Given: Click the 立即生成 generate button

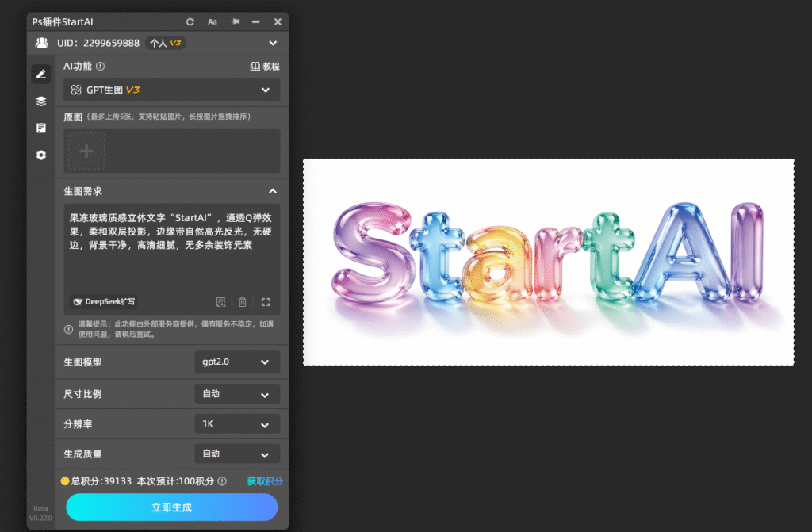Looking at the screenshot, I should click(x=172, y=507).
